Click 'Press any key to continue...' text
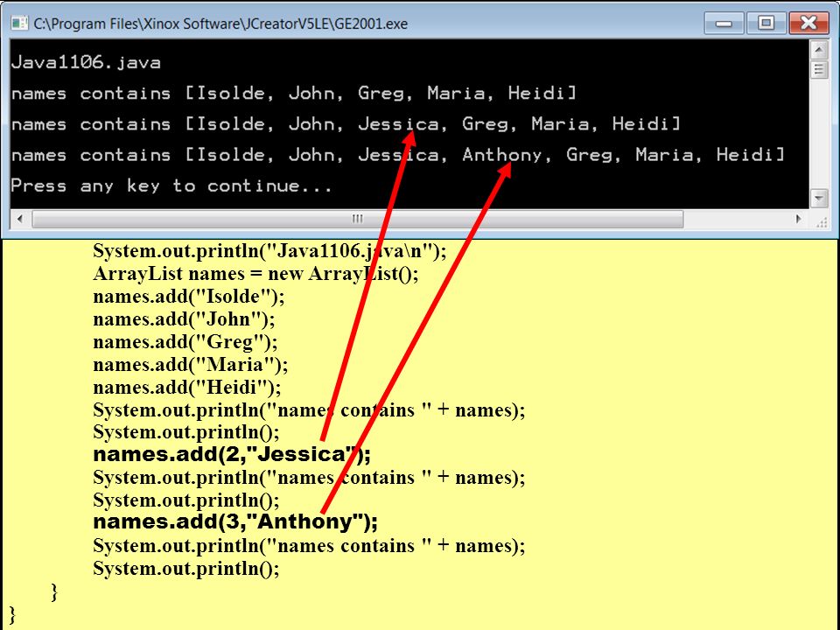This screenshot has height=630, width=840. click(171, 185)
